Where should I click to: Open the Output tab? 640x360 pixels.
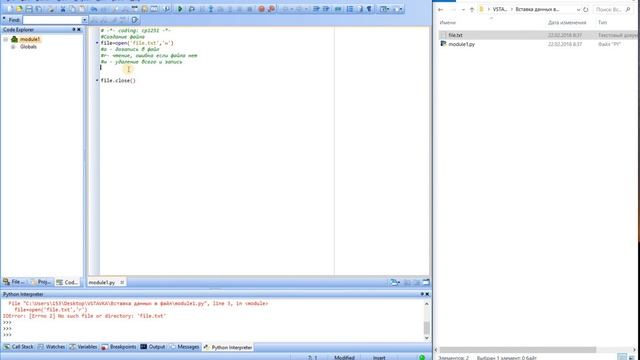click(x=153, y=347)
